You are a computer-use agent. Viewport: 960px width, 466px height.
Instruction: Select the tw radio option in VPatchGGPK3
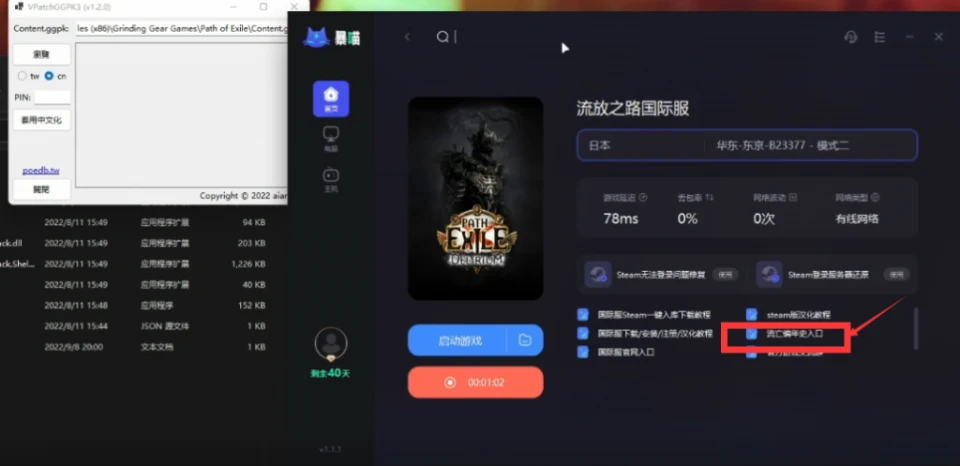23,76
